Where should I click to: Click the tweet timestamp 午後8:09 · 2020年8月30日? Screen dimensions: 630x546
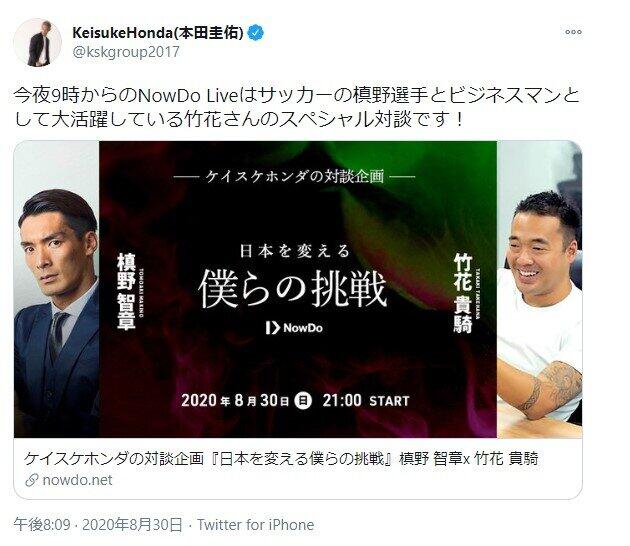[98, 525]
